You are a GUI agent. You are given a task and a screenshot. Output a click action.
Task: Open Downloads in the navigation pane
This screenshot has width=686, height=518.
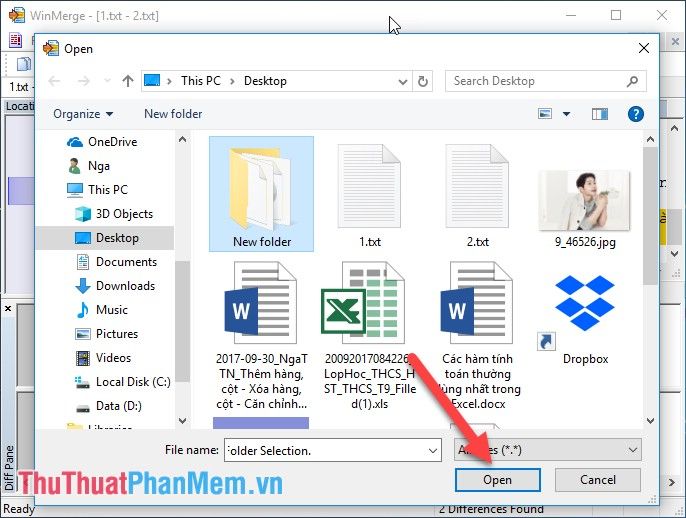point(116,286)
